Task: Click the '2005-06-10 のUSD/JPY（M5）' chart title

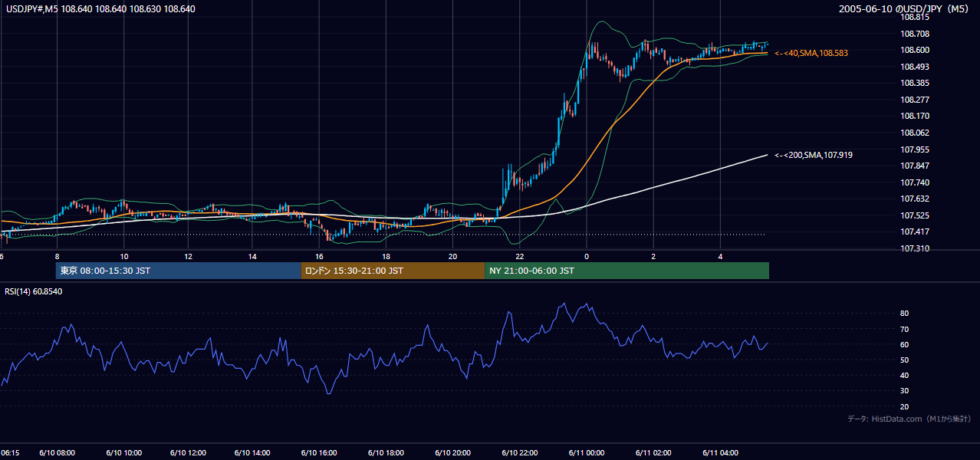Action: coord(905,9)
